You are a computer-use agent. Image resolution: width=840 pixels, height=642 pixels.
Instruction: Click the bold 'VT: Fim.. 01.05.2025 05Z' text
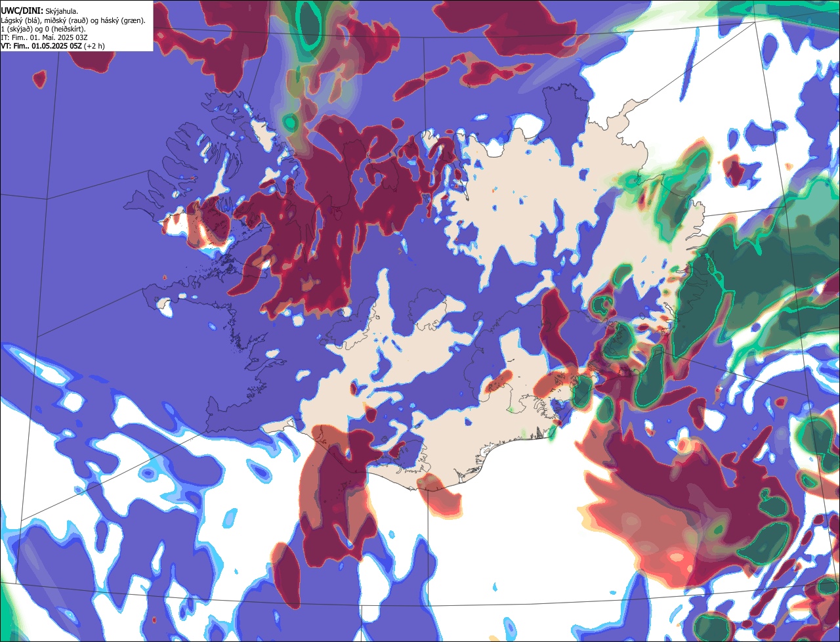point(41,46)
